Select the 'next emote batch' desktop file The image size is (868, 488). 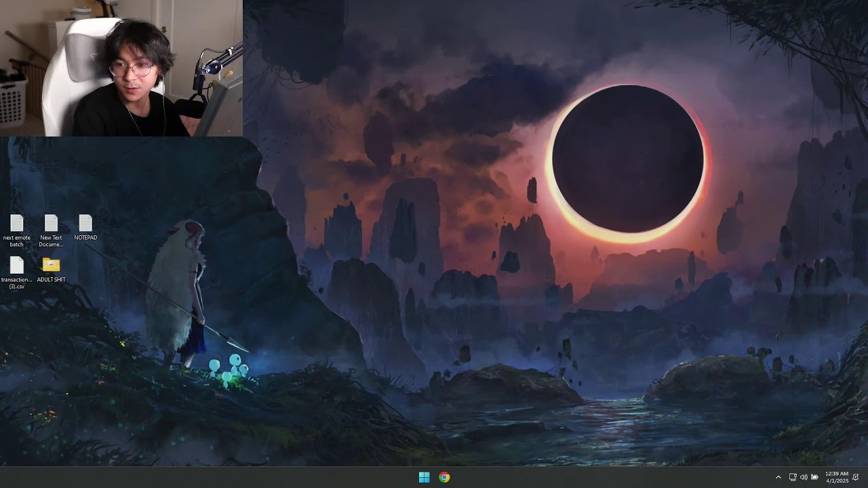[x=17, y=230]
